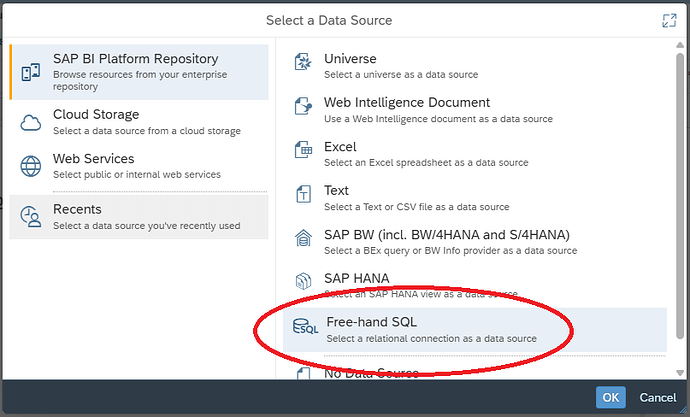Click the Excel spreadsheet icon
The height and width of the screenshot is (417, 690).
coord(304,153)
